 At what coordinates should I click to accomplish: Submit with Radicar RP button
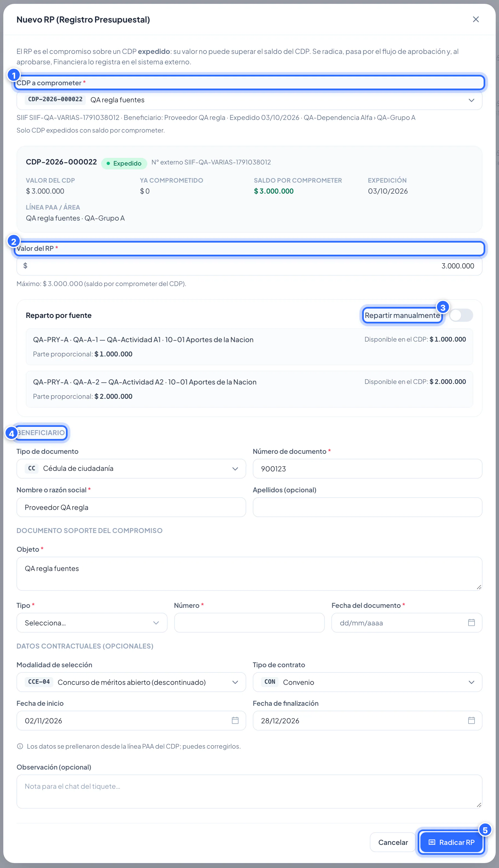451,842
